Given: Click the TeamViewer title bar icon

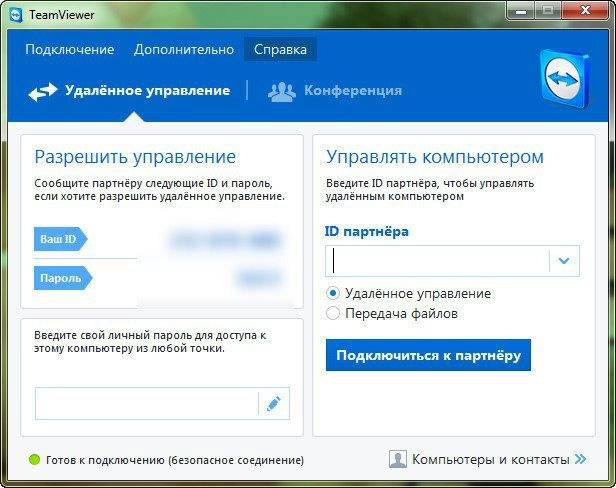Looking at the screenshot, I should [15, 15].
